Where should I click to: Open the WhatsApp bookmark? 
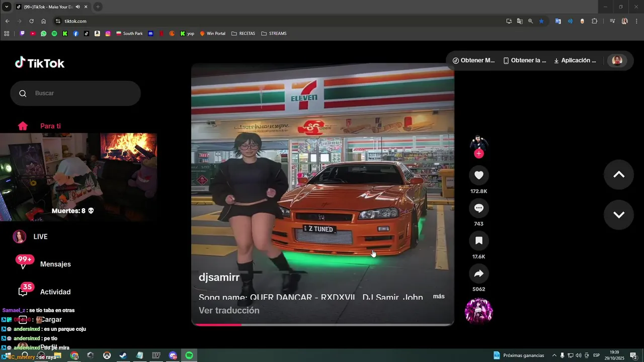(x=44, y=34)
